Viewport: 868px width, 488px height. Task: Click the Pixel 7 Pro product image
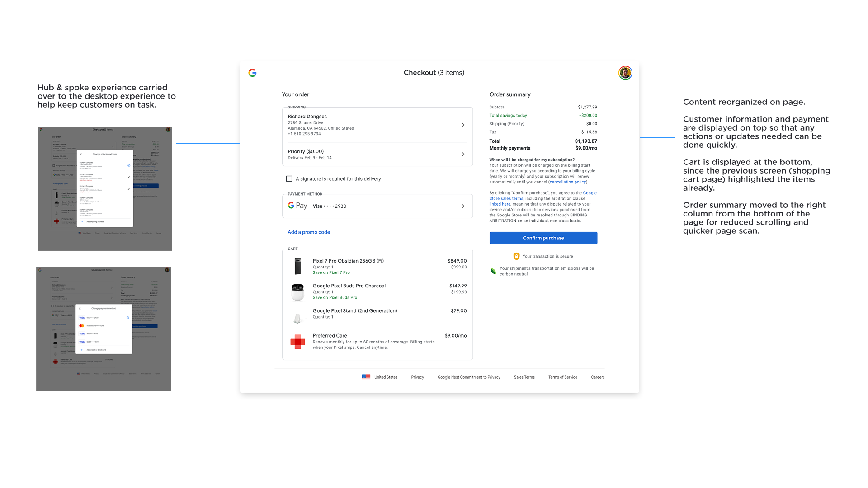[x=297, y=266]
